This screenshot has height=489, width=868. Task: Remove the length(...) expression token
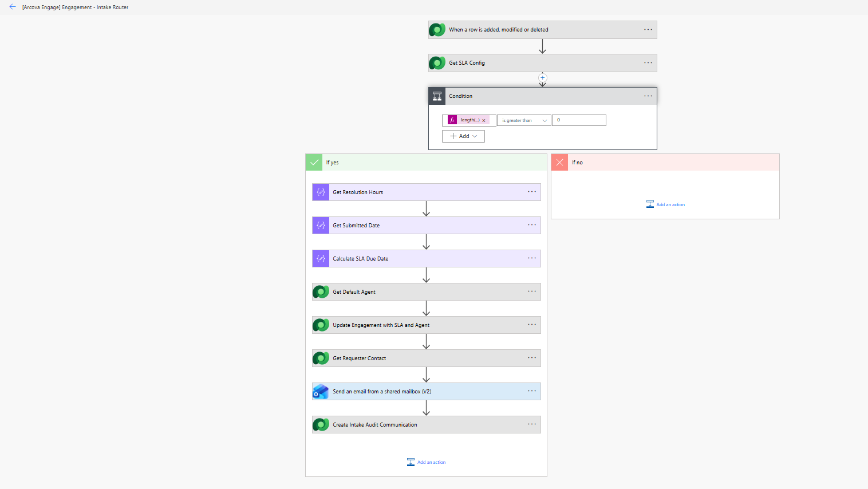[484, 120]
